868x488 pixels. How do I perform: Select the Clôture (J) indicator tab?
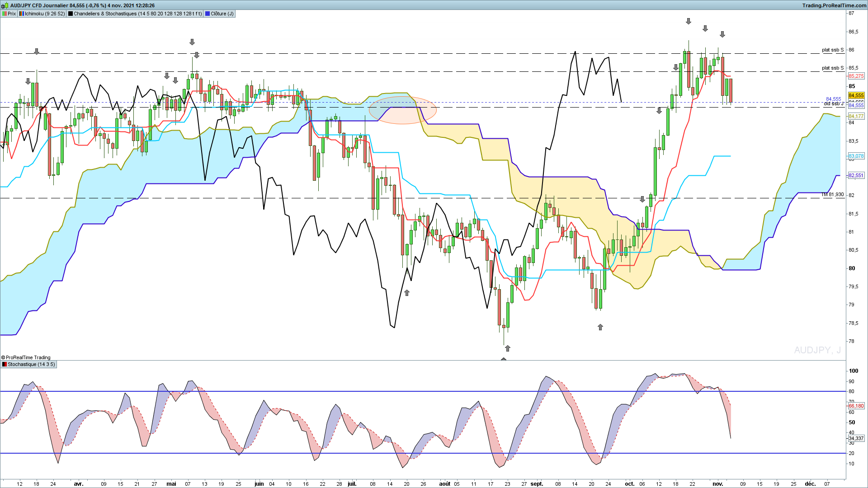click(220, 14)
